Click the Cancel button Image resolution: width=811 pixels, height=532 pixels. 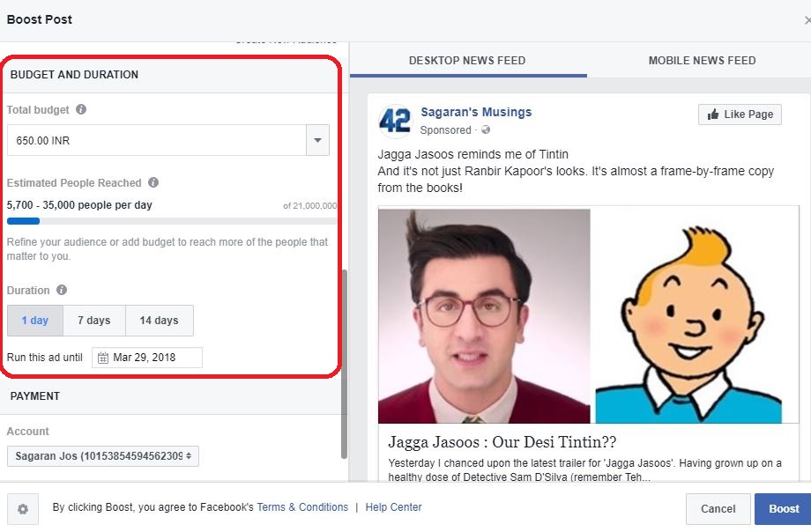[718, 509]
